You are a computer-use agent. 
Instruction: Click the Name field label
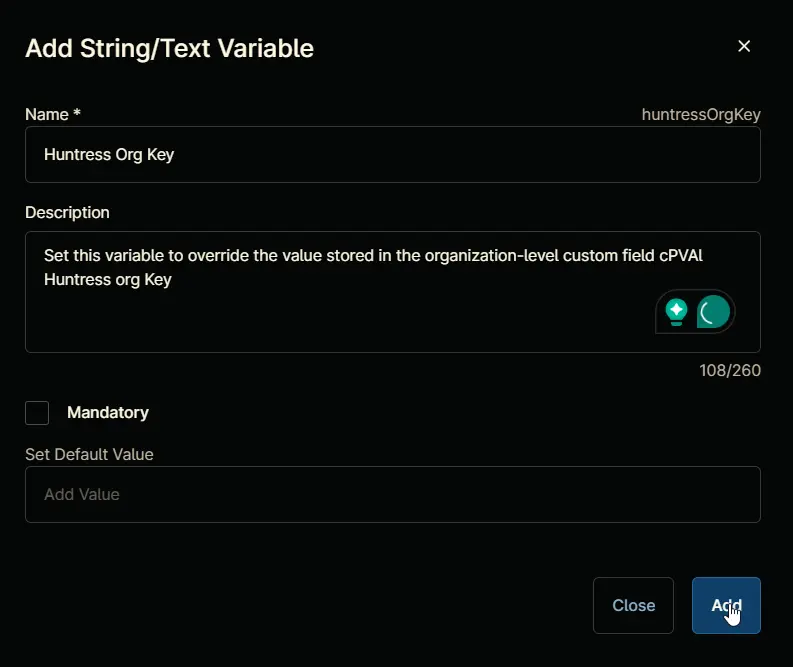pos(47,114)
